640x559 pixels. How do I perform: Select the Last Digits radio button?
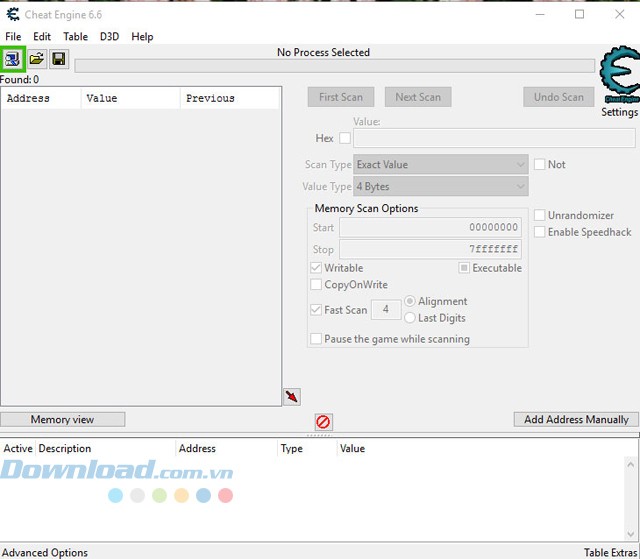point(410,318)
